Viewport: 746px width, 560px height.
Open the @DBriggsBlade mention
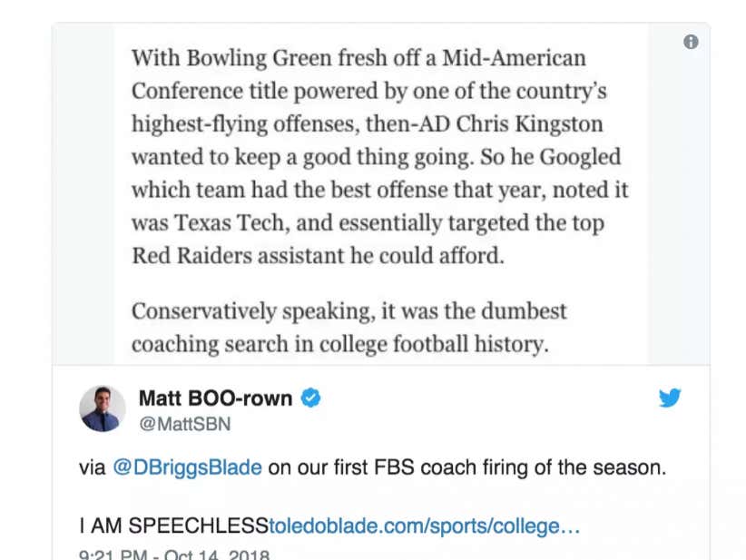pos(187,468)
